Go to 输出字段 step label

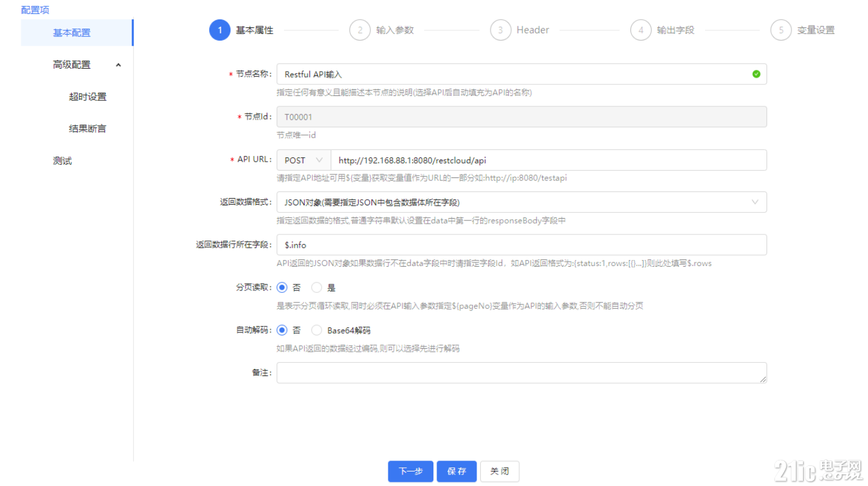click(x=675, y=30)
